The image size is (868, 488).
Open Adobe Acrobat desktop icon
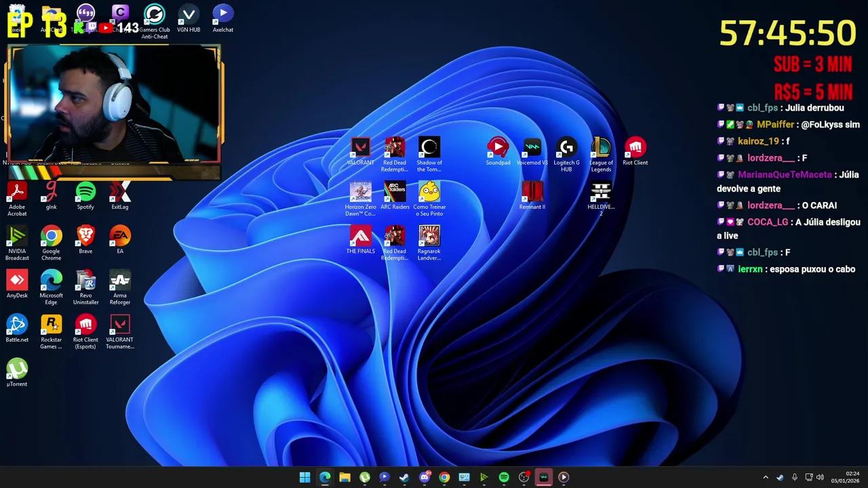click(17, 199)
